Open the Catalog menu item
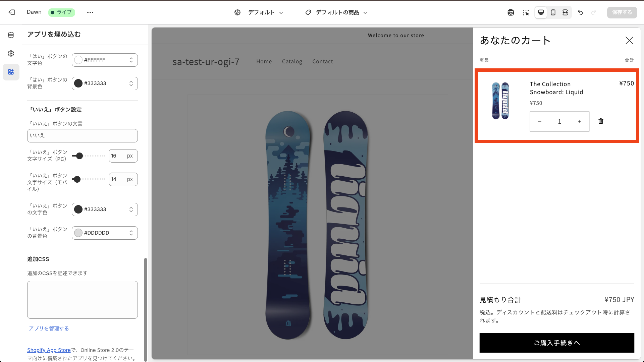644x362 pixels. point(292,61)
